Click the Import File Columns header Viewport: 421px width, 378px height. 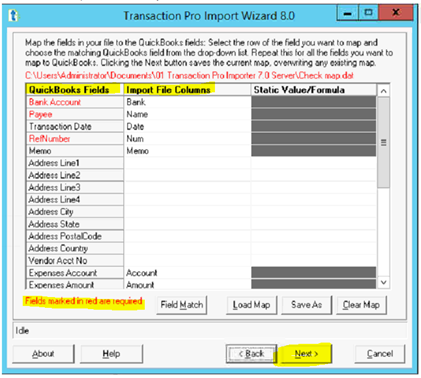[187, 90]
